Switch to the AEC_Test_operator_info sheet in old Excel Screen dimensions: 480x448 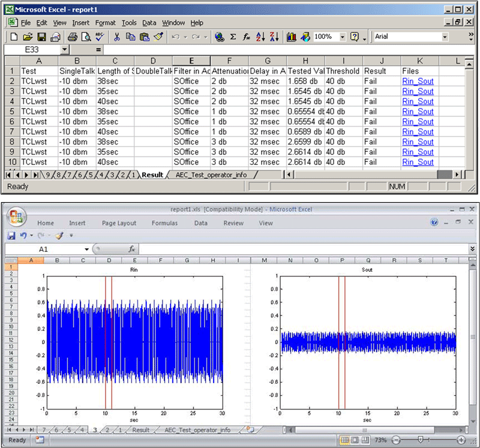211,175
